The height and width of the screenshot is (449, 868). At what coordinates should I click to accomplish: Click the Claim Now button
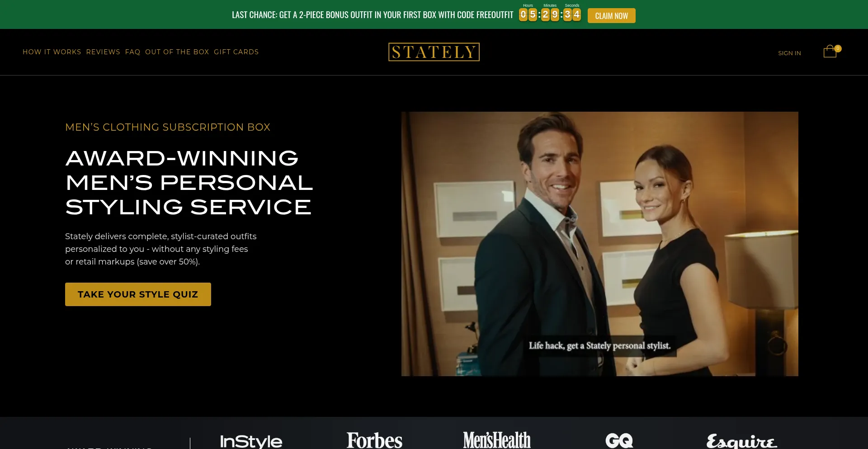pos(612,16)
